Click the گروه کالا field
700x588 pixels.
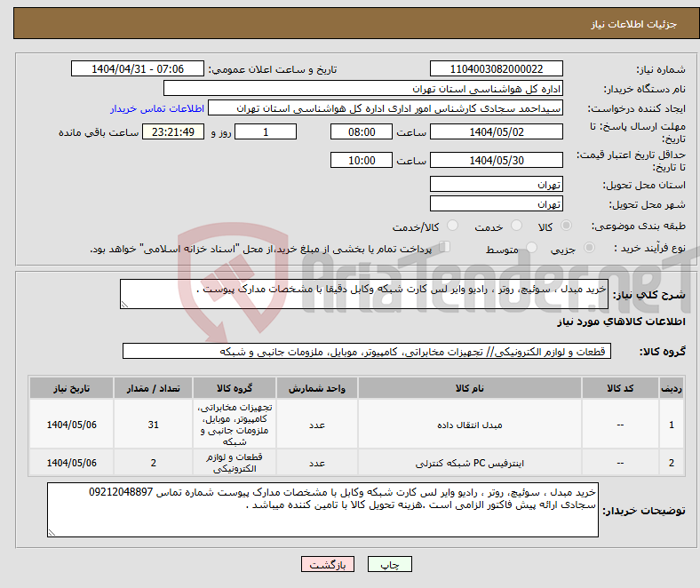click(367, 352)
